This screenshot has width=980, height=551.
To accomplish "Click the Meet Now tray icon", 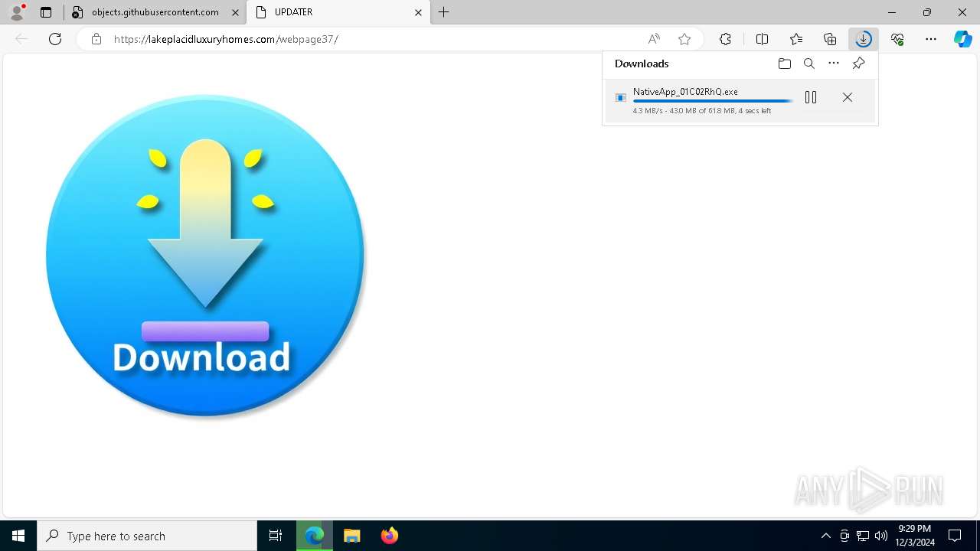I will pos(844,536).
